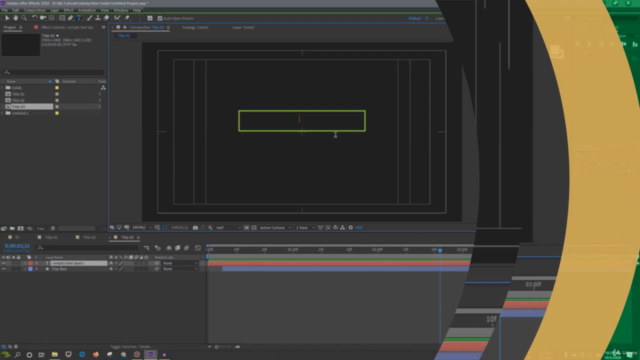Click the red label swatch on text layer

(x=30, y=263)
